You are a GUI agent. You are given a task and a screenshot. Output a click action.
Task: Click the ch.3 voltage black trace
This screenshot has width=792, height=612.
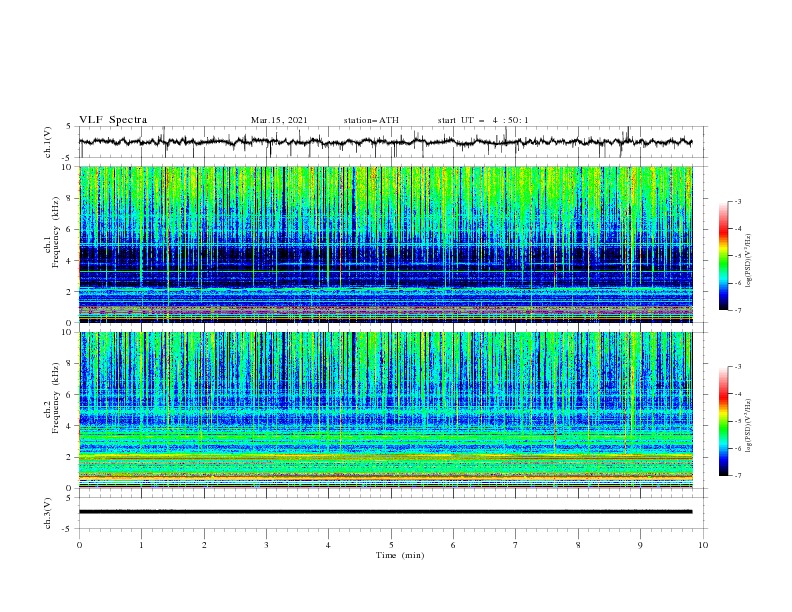(385, 512)
